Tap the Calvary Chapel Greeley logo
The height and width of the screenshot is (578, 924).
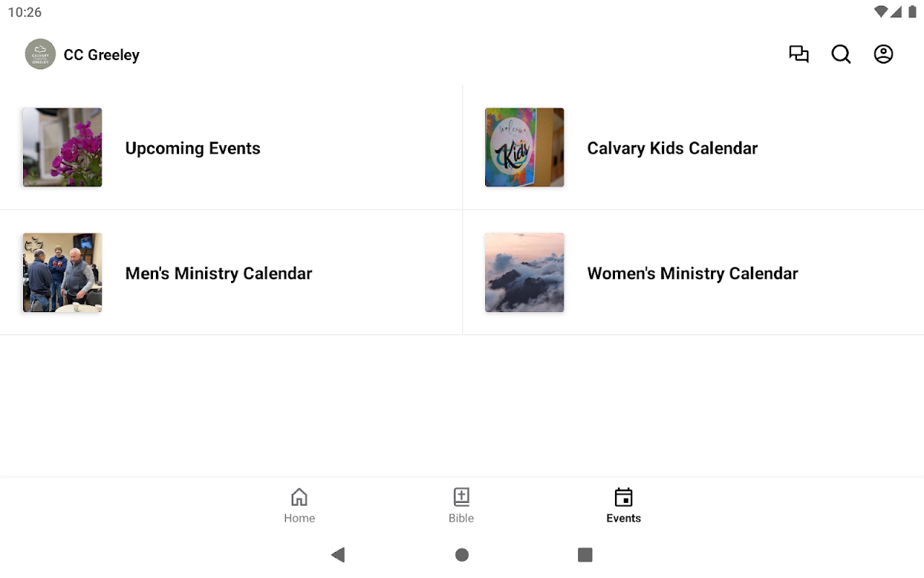click(x=40, y=54)
